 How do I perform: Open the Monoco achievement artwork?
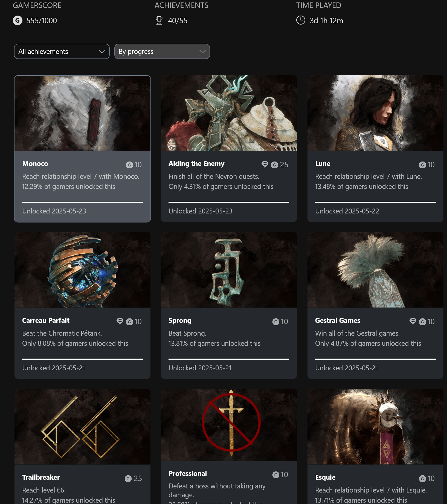[x=82, y=113]
